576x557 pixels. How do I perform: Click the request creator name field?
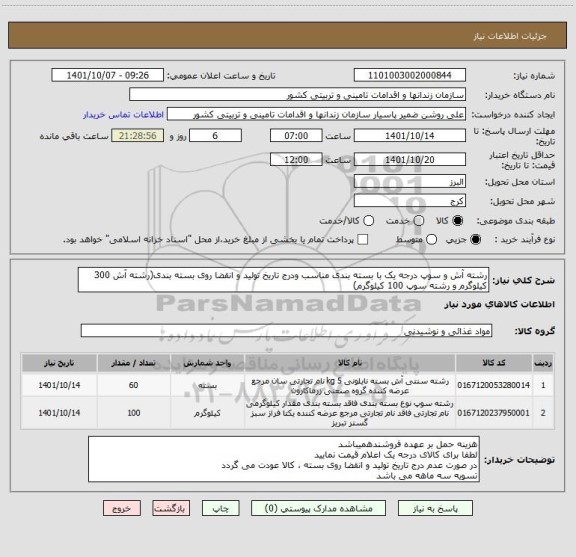click(316, 114)
